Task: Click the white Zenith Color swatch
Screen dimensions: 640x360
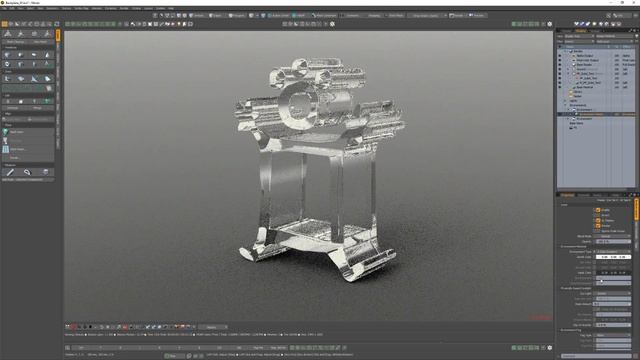Action: tap(613, 257)
